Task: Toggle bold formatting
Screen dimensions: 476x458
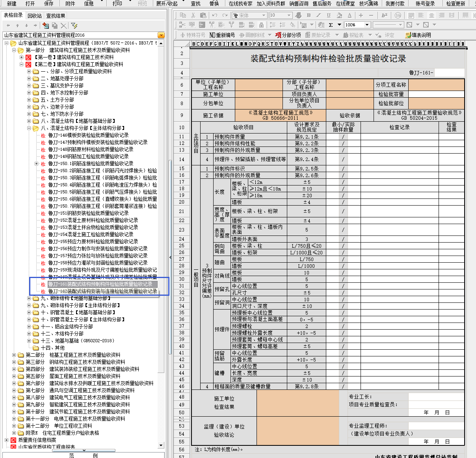Action: tap(309, 15)
